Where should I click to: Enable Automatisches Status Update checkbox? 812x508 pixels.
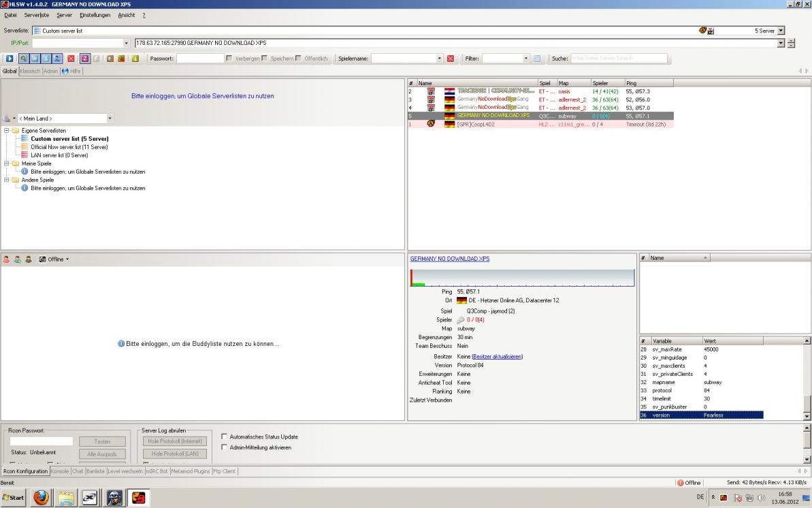click(x=225, y=436)
